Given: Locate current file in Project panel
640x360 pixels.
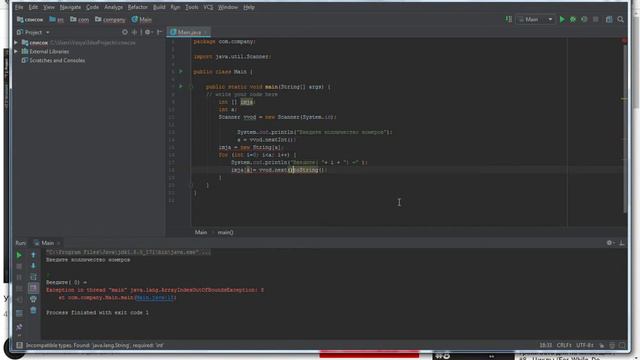Looking at the screenshot, I should point(125,32).
